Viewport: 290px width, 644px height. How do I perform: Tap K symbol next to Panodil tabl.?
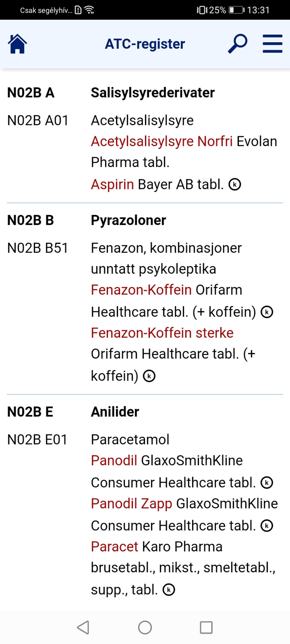[267, 483]
